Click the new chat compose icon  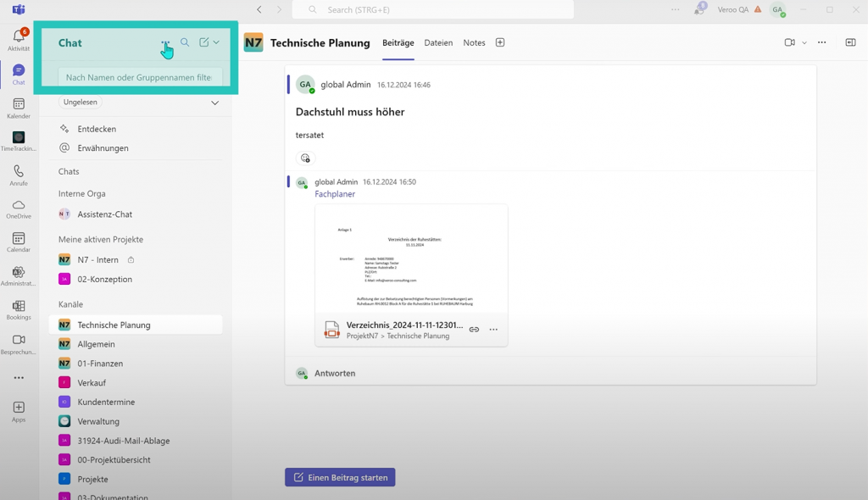[203, 42]
